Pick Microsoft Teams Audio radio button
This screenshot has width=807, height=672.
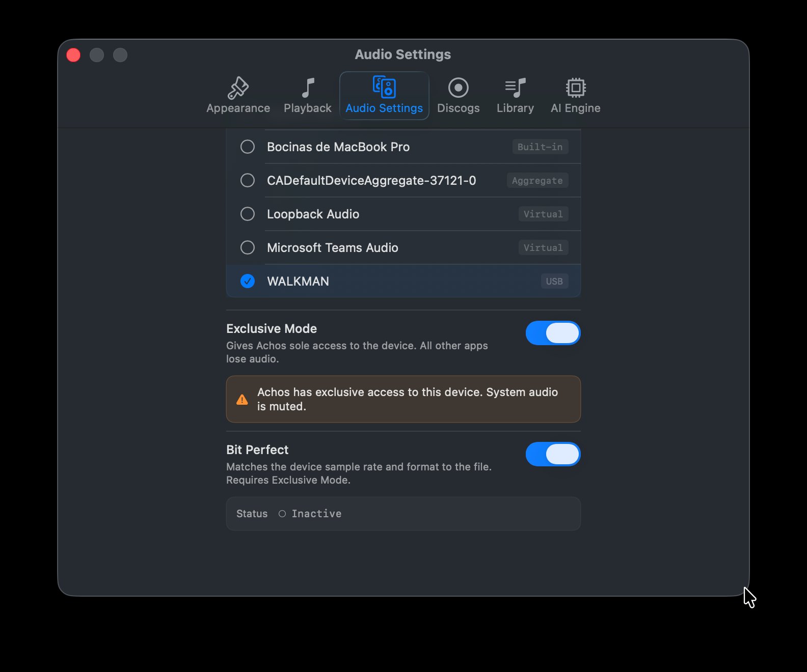click(x=248, y=247)
